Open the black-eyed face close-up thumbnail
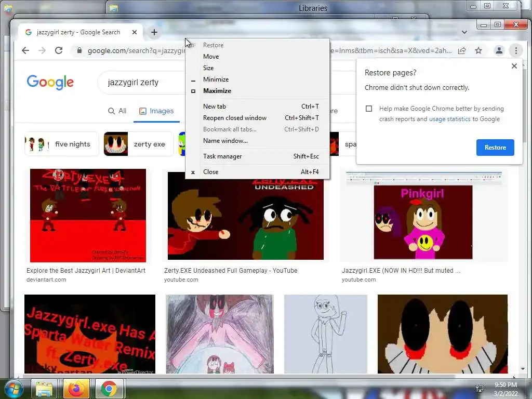The width and height of the screenshot is (532, 399). pyautogui.click(x=443, y=334)
